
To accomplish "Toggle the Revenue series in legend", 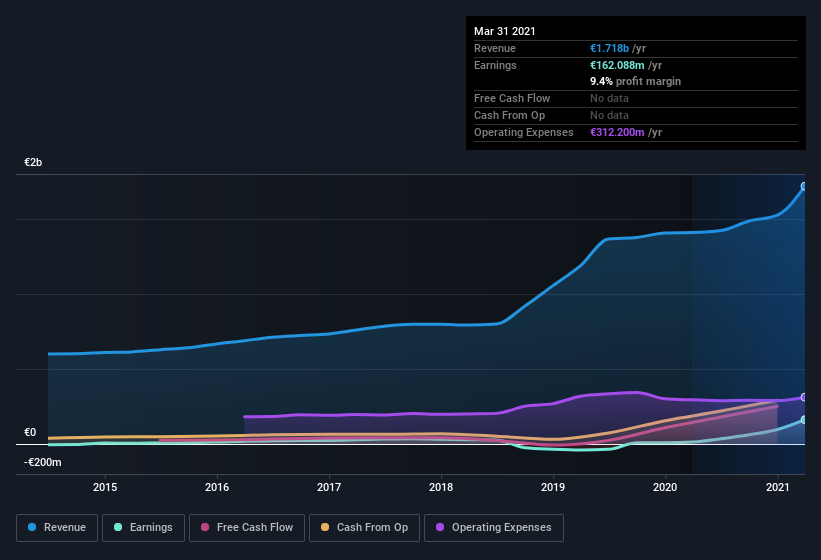I will click(57, 528).
